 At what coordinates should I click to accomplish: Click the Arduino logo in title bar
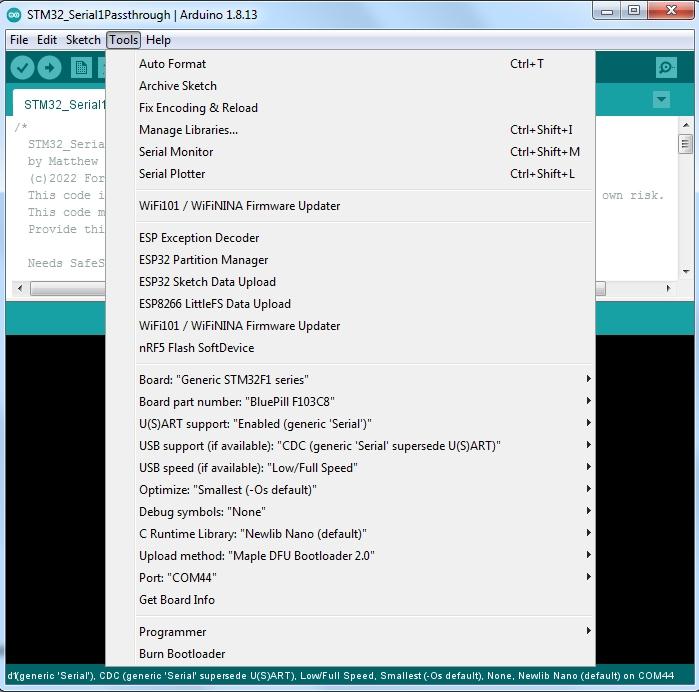coord(14,15)
